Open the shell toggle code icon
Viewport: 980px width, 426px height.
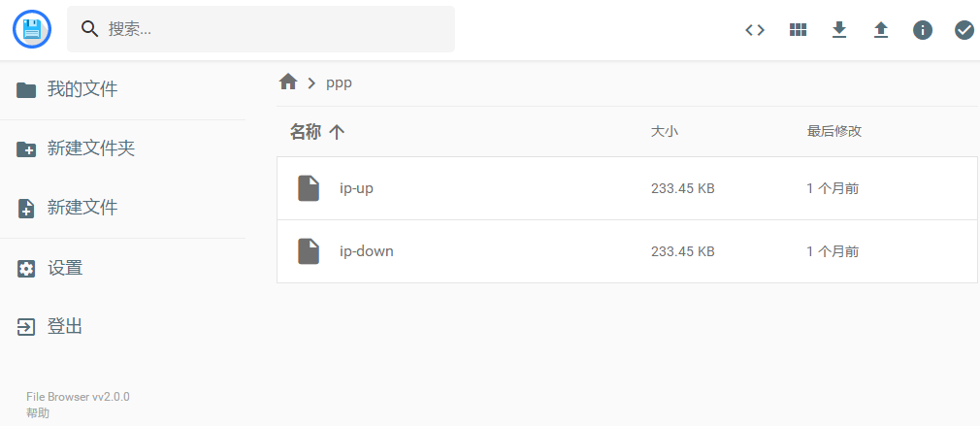click(755, 30)
